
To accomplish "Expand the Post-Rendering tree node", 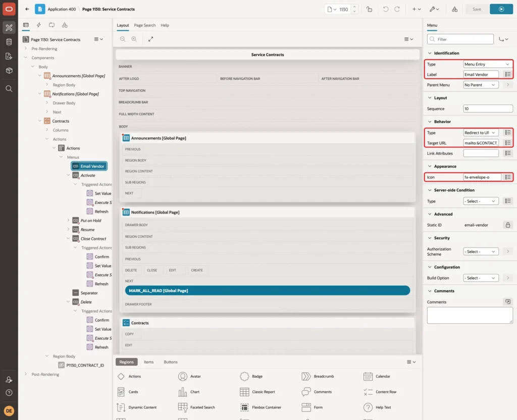I will [26, 374].
